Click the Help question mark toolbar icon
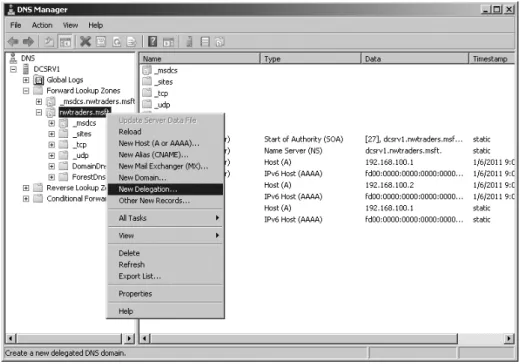Image resolution: width=520 pixels, height=364 pixels. pyautogui.click(x=152, y=42)
